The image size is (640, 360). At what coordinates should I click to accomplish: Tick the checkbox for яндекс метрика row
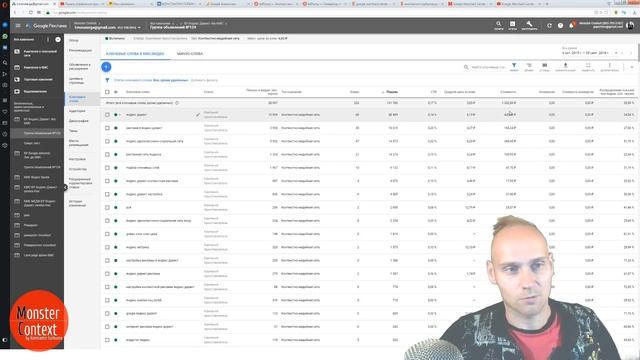107,247
